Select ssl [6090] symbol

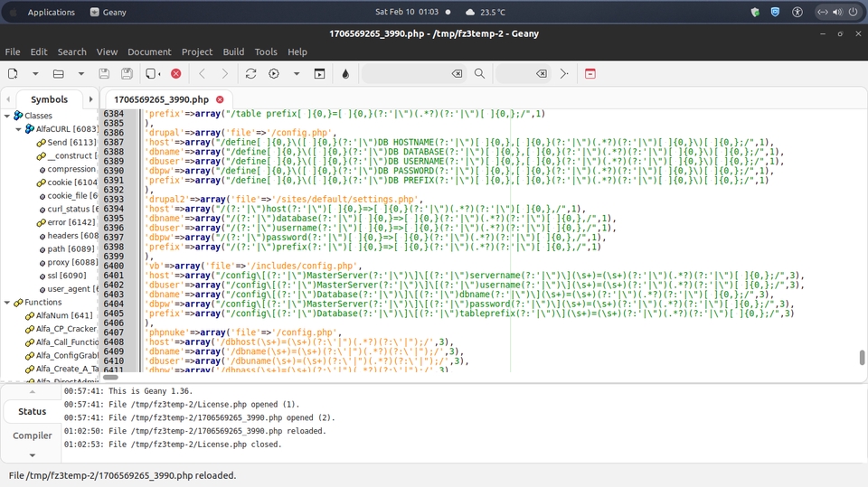(67, 276)
